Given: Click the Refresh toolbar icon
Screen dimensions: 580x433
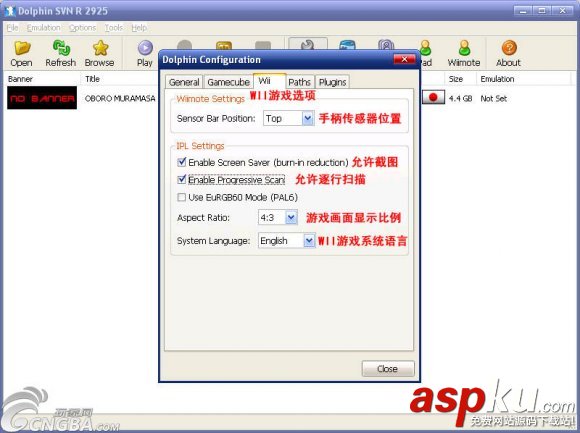Looking at the screenshot, I should pyautogui.click(x=61, y=48).
